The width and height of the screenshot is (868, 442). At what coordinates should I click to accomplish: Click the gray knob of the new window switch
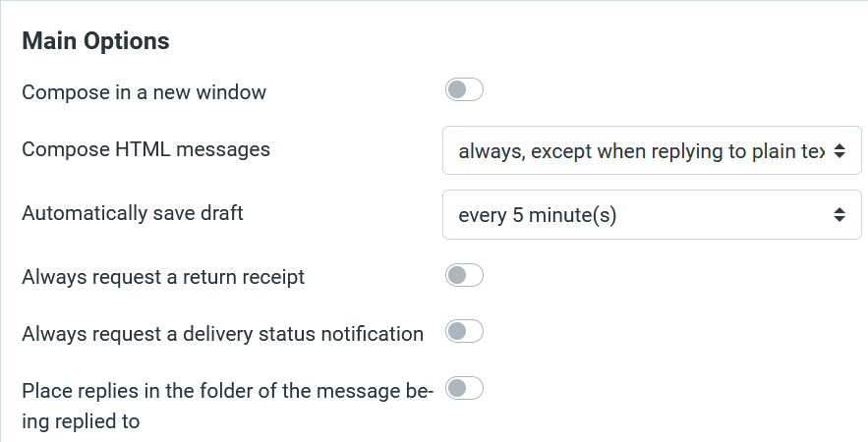point(456,91)
